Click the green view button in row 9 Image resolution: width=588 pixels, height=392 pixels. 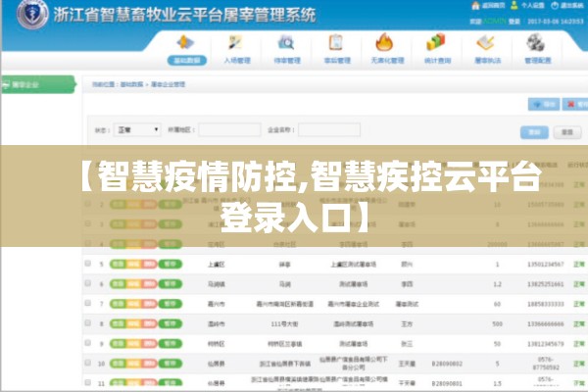pos(118,344)
